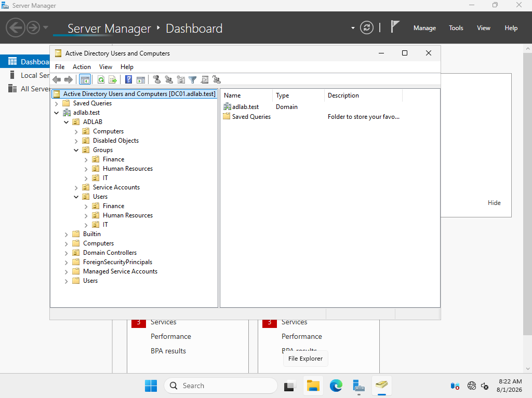Open Microsoft Edge from taskbar
The width and height of the screenshot is (532, 398).
click(x=336, y=386)
